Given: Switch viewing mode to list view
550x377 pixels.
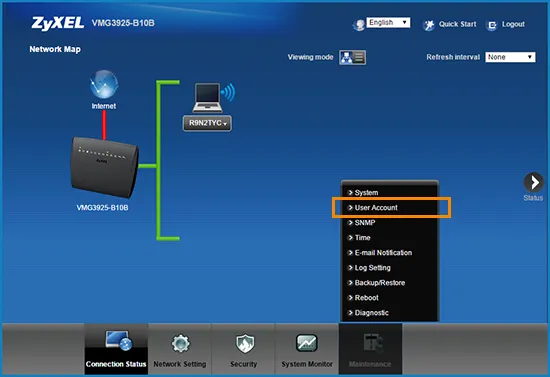Looking at the screenshot, I should point(359,57).
